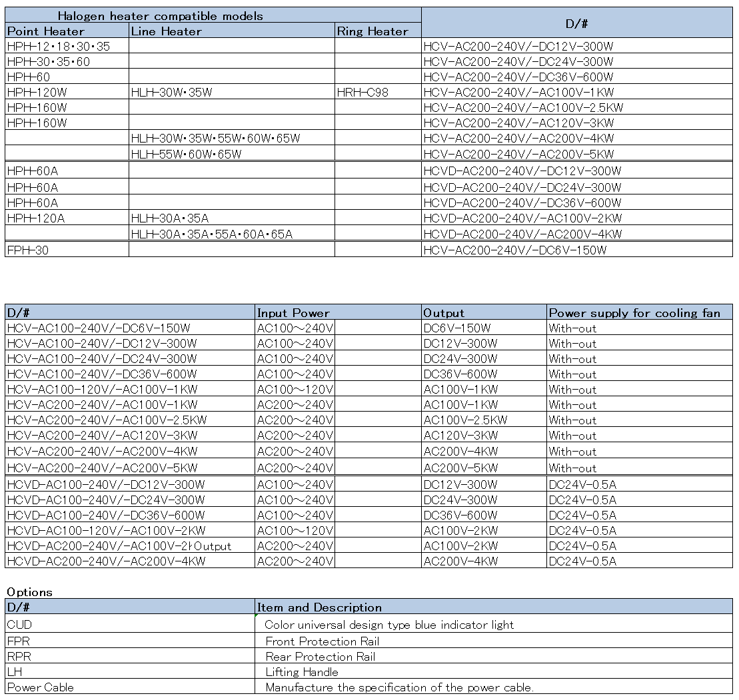Click the 'Line Heater' column header
Screen dimensions: 739x700
(232, 31)
